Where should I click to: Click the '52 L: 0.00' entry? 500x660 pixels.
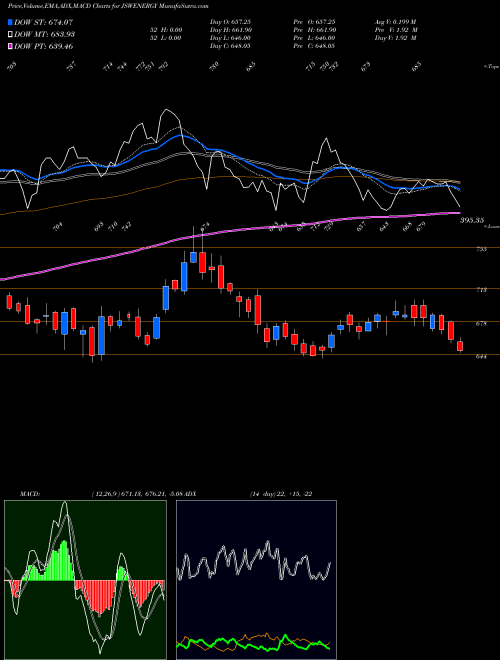tap(165, 38)
